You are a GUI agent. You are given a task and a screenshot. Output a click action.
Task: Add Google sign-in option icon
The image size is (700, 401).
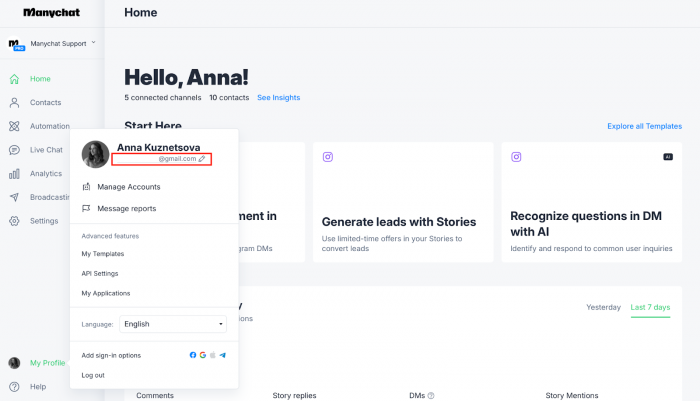coord(203,355)
